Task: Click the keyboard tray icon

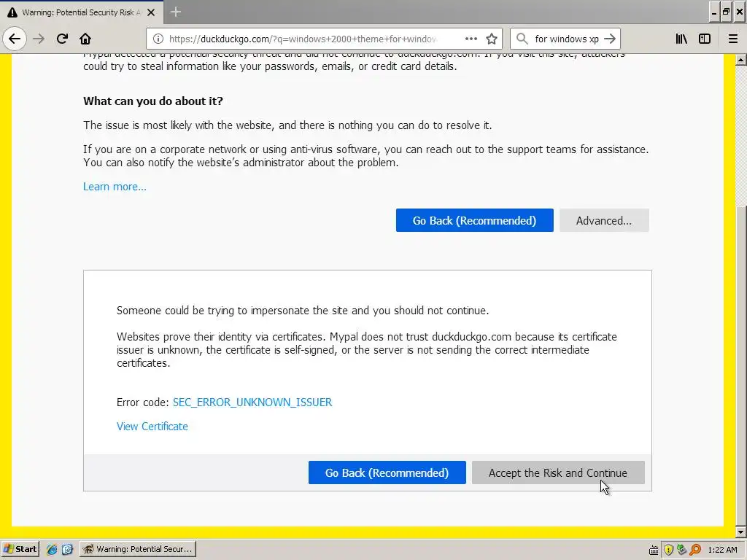Action: 654,550
